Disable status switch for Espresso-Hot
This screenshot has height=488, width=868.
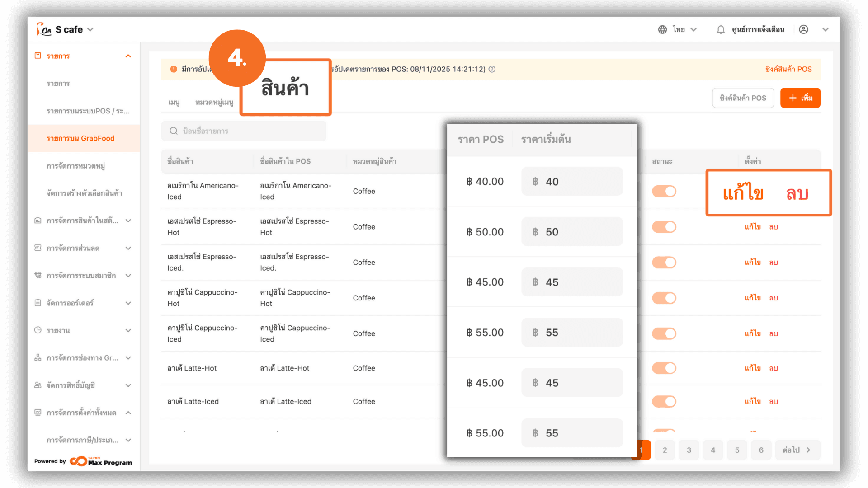(x=664, y=227)
